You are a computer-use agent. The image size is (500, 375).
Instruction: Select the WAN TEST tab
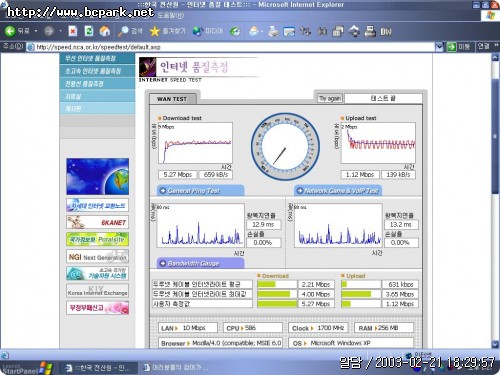pyautogui.click(x=172, y=99)
